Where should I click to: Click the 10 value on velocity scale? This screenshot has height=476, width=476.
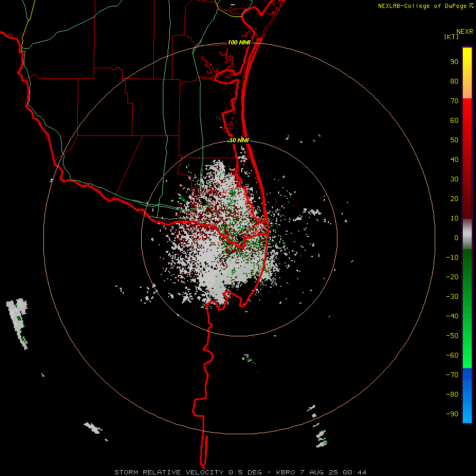pyautogui.click(x=454, y=218)
